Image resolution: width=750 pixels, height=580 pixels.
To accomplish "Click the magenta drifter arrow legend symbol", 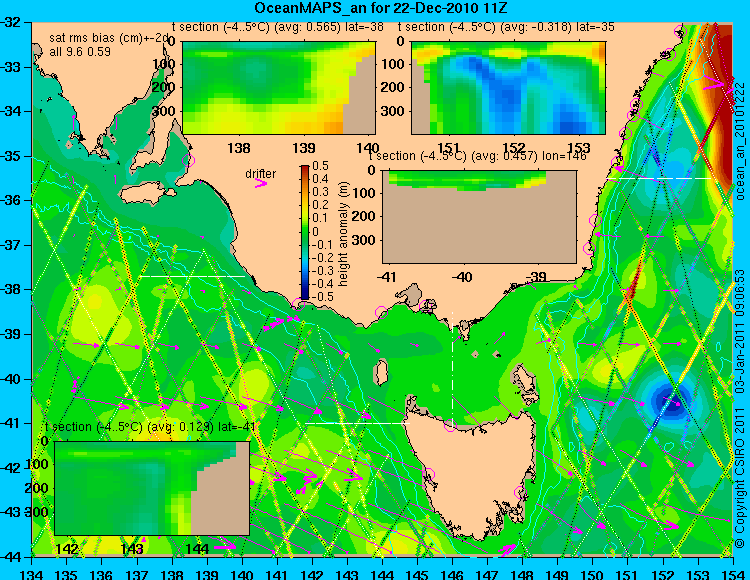I will click(x=261, y=183).
